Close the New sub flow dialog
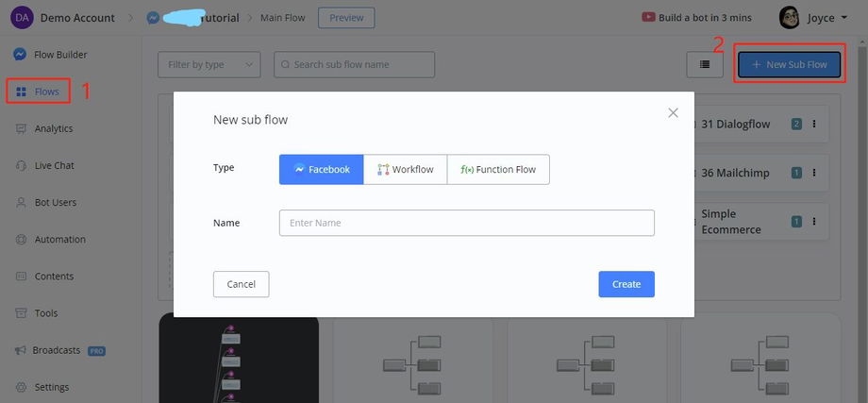 coord(673,113)
